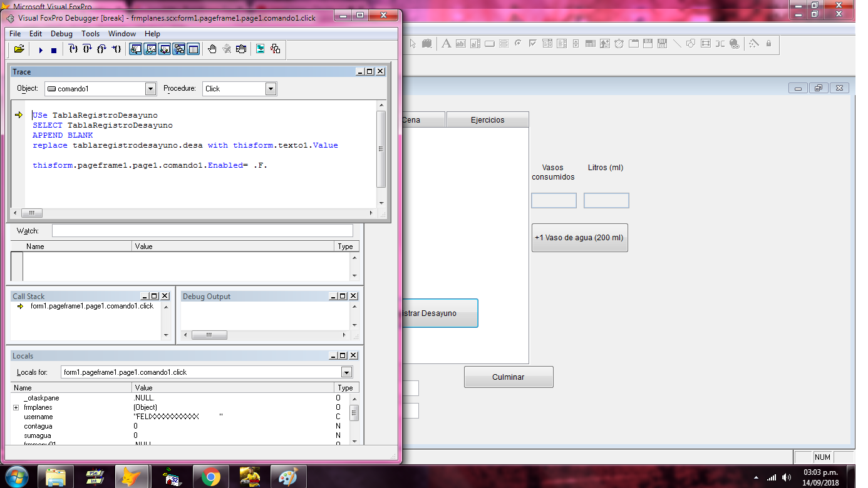Screen dimensions: 868x488
Task: Click the Locals vertical scrollbar thumb
Action: 354,414
